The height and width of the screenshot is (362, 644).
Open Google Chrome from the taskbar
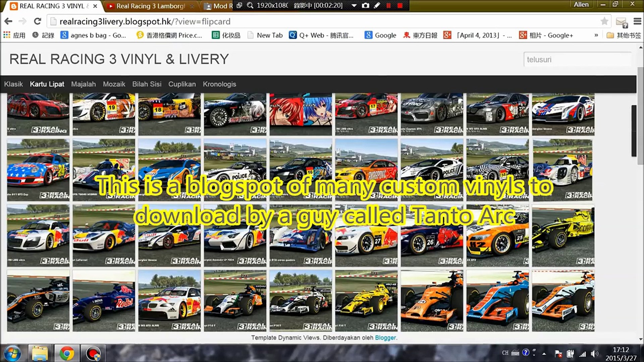[67, 354]
